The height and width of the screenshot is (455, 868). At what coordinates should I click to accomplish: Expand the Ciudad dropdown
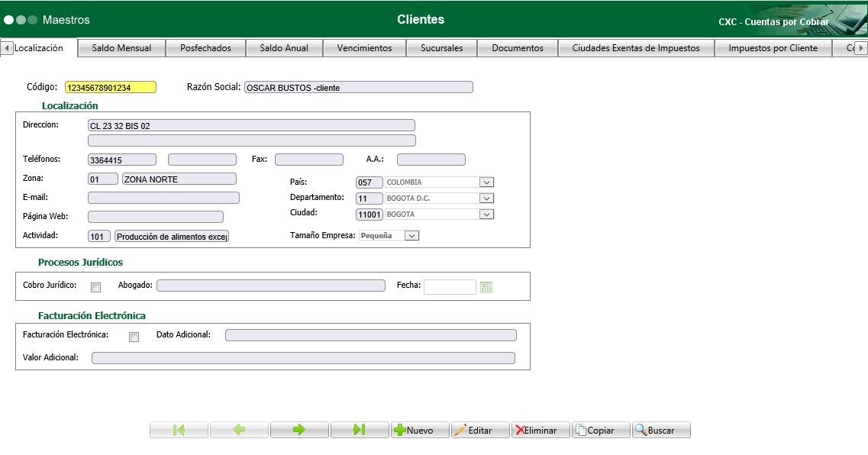[486, 215]
